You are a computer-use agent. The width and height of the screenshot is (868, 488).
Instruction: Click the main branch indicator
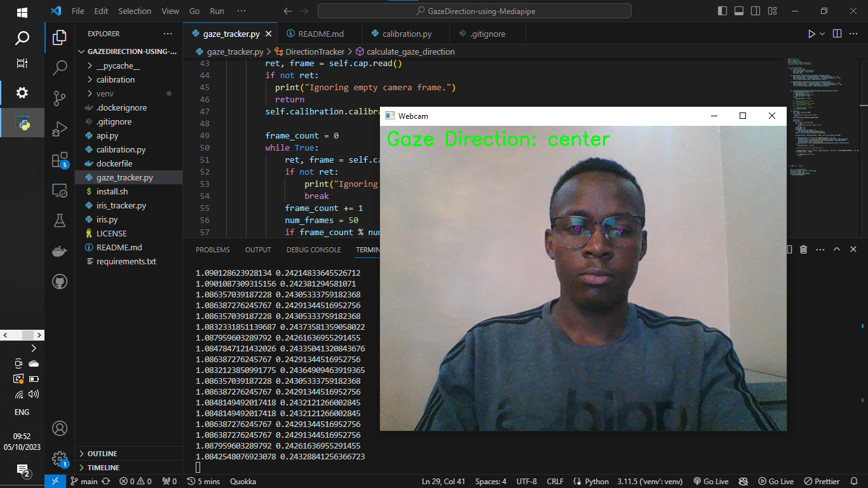click(x=86, y=481)
